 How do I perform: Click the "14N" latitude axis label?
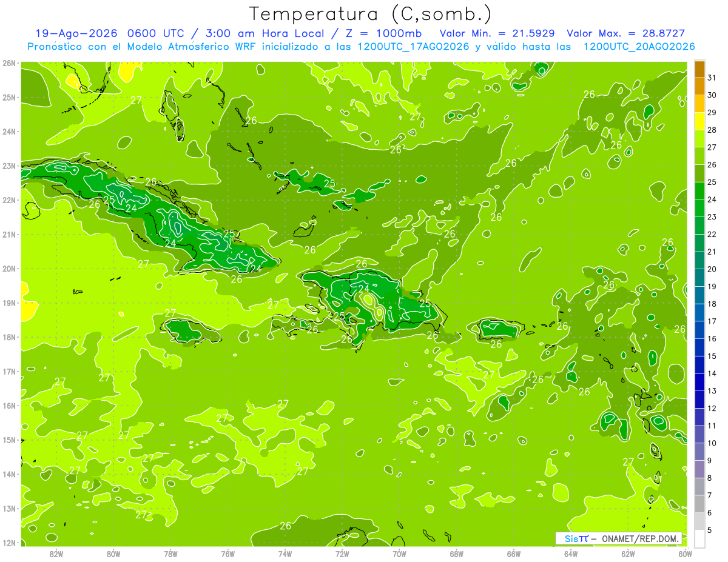8,474
